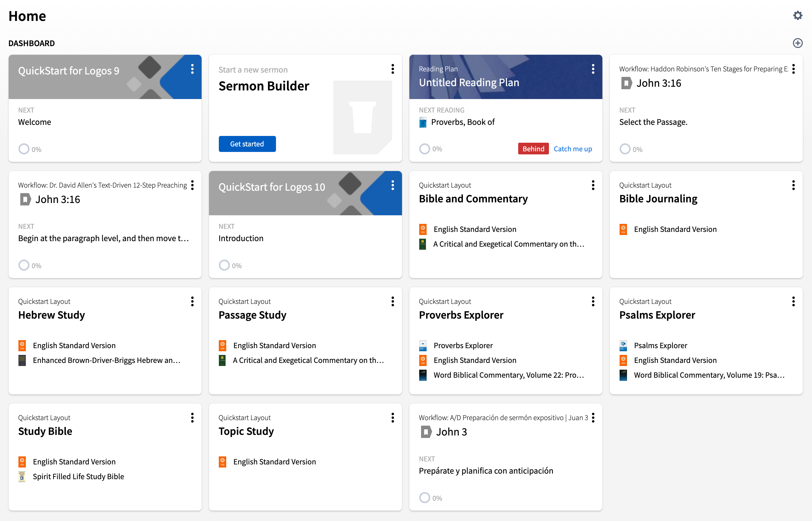Click ESV icon in the Hebrew Study card
This screenshot has width=812, height=521.
pos(22,346)
